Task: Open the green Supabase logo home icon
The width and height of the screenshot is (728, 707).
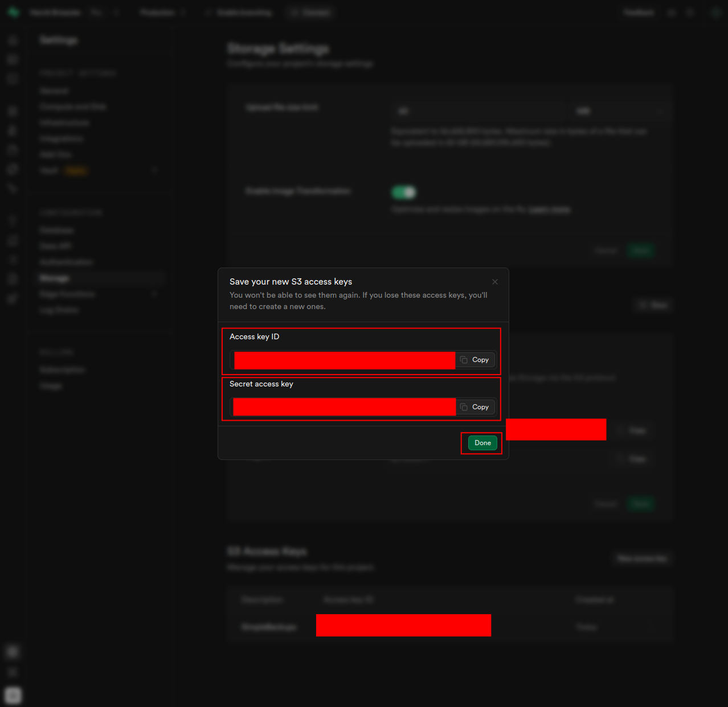Action: point(13,12)
